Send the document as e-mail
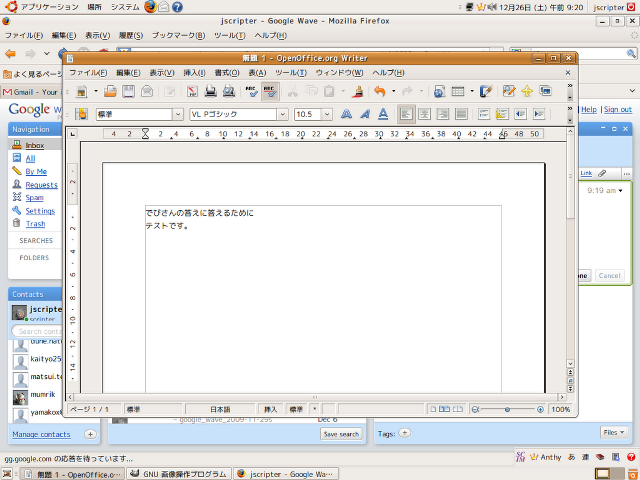The image size is (640, 480). [147, 91]
